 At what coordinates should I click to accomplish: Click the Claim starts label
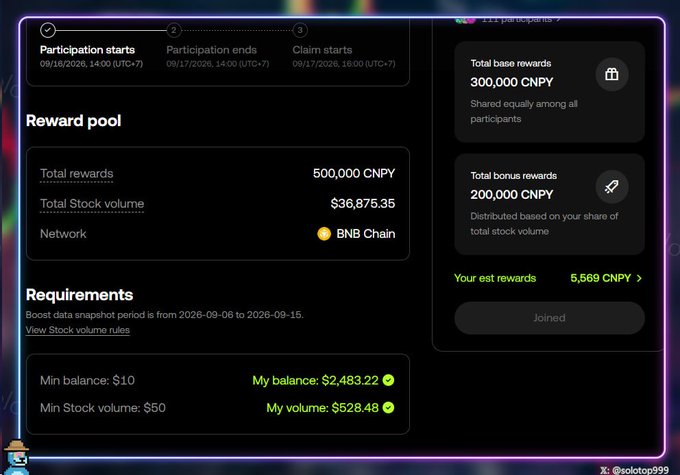tap(322, 50)
